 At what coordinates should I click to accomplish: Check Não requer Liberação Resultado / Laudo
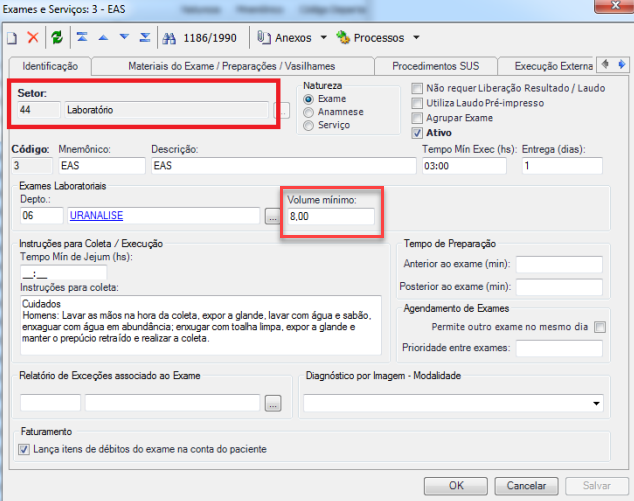(x=417, y=88)
